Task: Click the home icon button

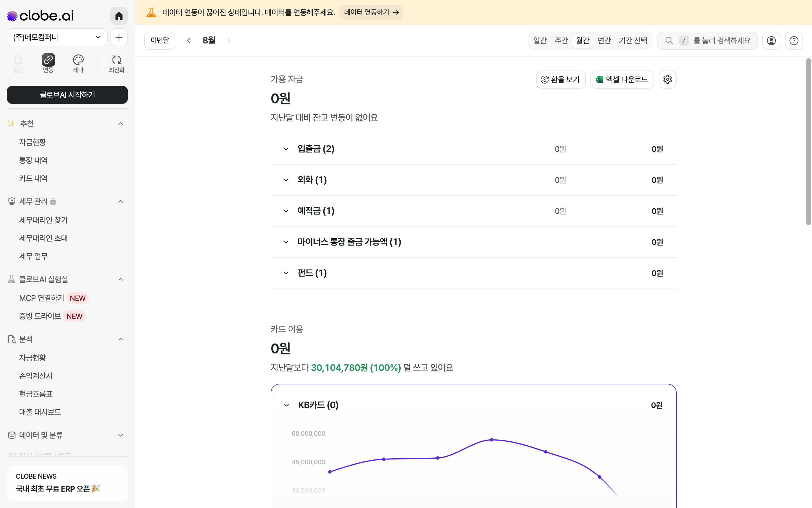Action: pos(119,16)
